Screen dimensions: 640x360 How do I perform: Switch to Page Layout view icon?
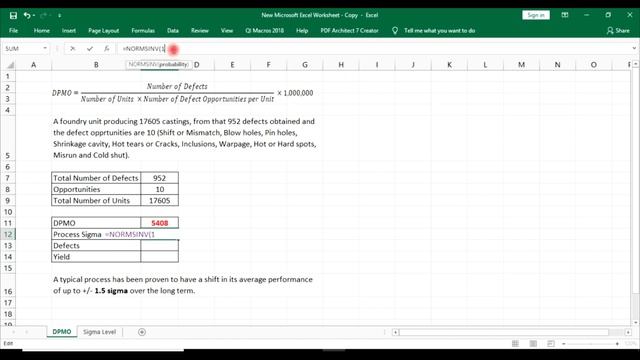(533, 344)
